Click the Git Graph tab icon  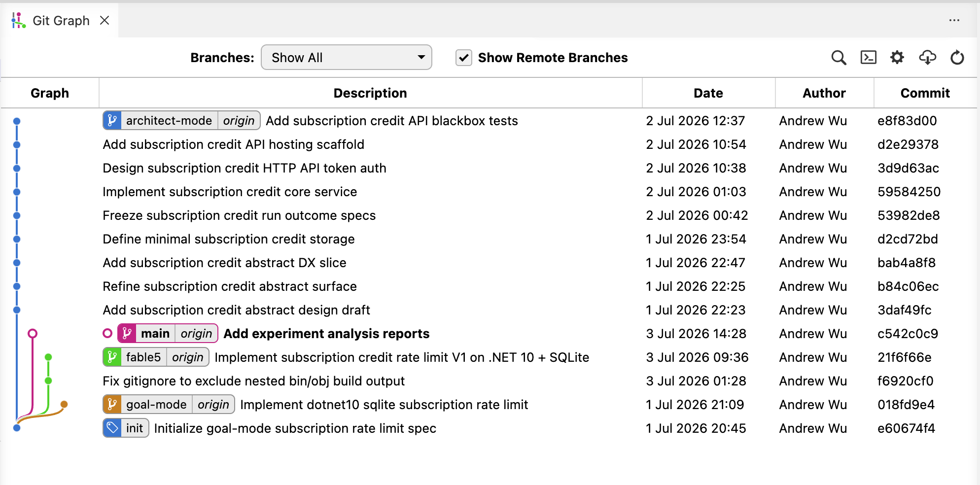pos(19,20)
